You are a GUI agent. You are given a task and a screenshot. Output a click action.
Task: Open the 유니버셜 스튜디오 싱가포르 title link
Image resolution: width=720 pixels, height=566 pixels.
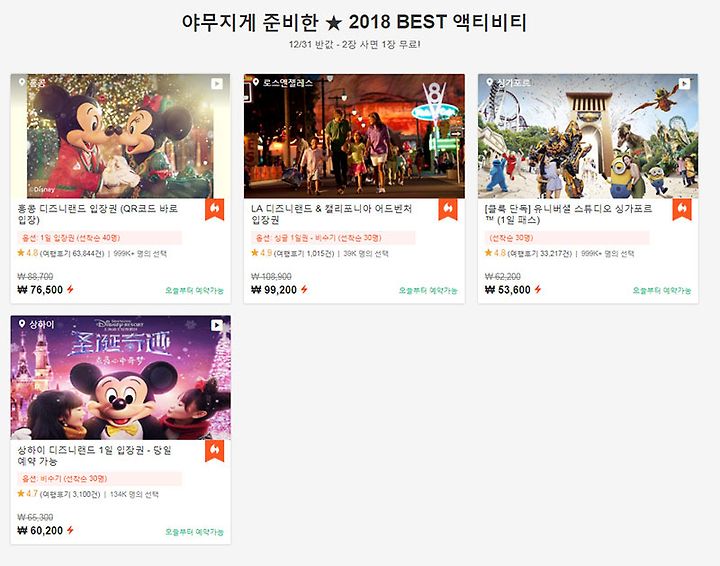click(568, 214)
